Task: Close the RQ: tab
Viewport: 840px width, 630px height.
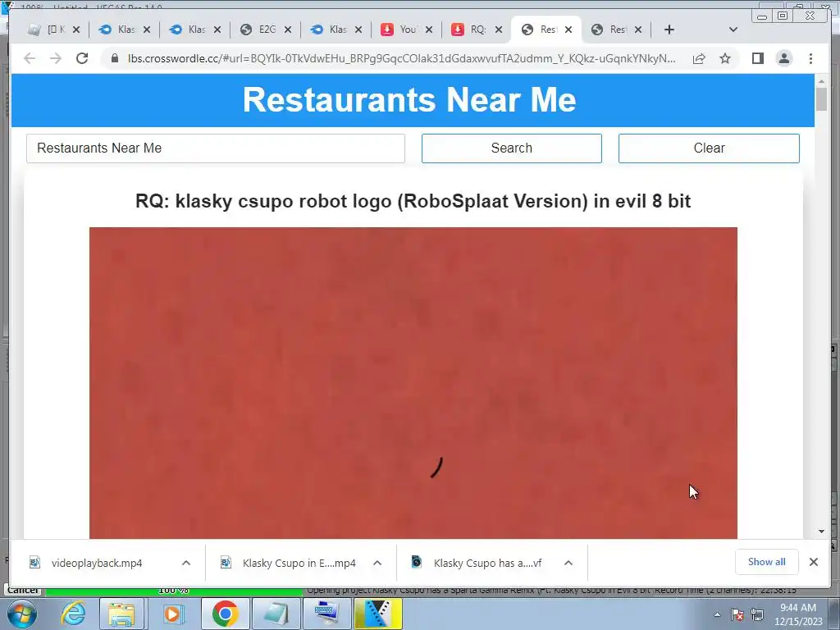Action: 499,30
